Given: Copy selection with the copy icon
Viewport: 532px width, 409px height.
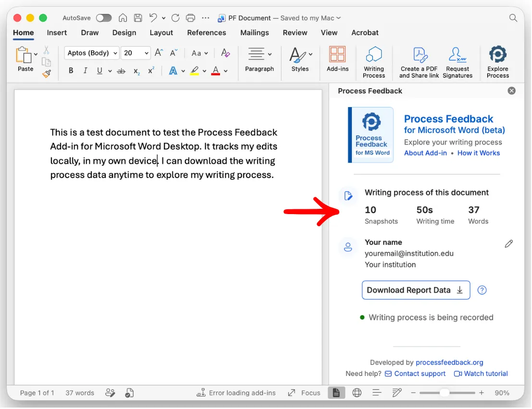Looking at the screenshot, I should point(47,62).
